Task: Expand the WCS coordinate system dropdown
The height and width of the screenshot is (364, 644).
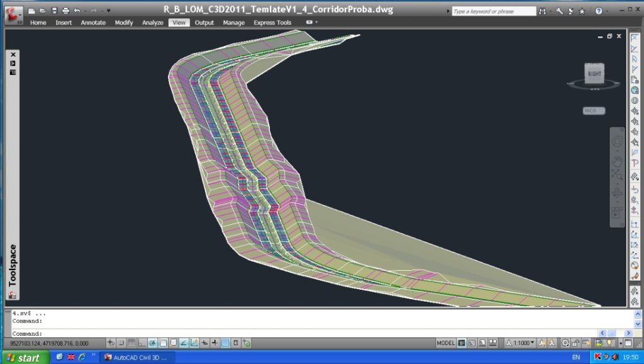Action: point(594,111)
